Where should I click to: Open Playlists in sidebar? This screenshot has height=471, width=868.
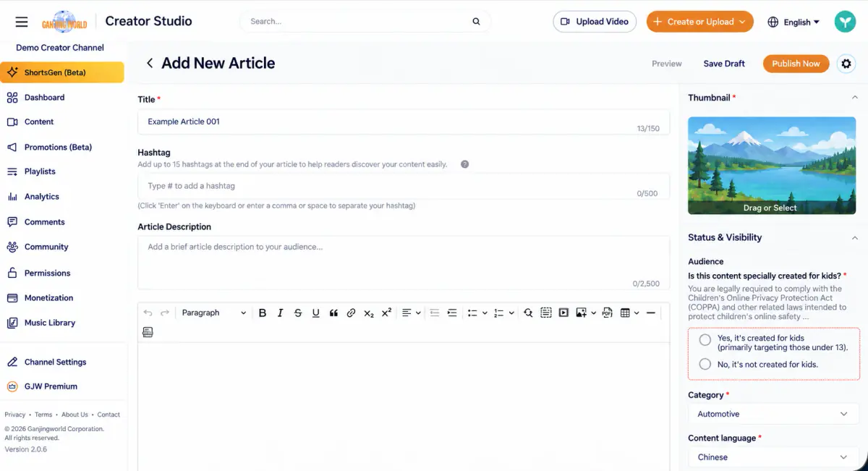tap(40, 171)
